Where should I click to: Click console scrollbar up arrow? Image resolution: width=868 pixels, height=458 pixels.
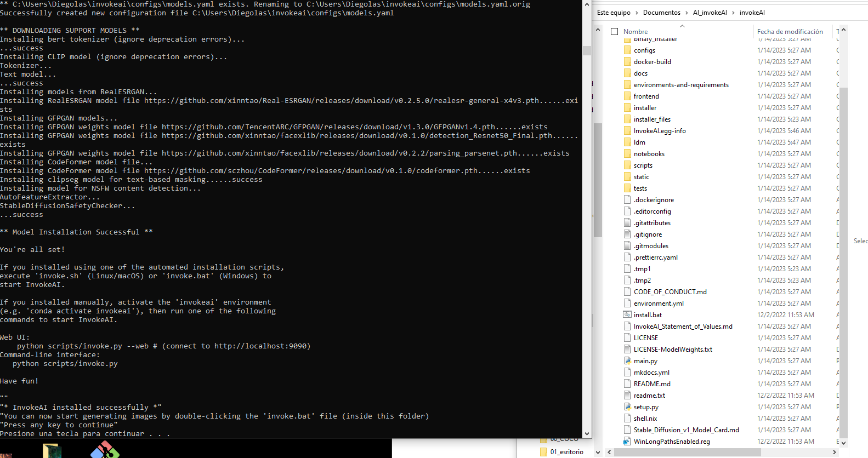tap(587, 4)
